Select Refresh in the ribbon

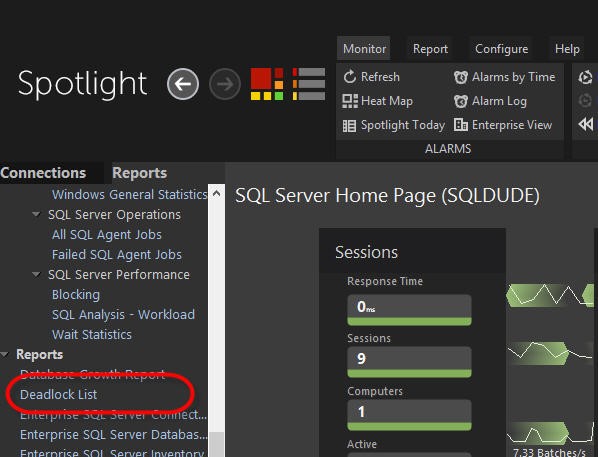coord(380,77)
